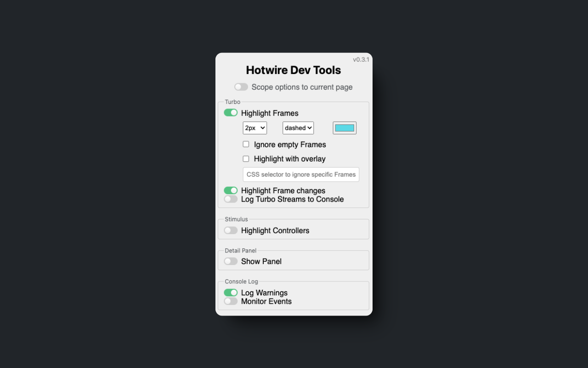Screen dimensions: 588x368
Task: Enable Log Turbo Streams to Console
Action: tap(231, 199)
